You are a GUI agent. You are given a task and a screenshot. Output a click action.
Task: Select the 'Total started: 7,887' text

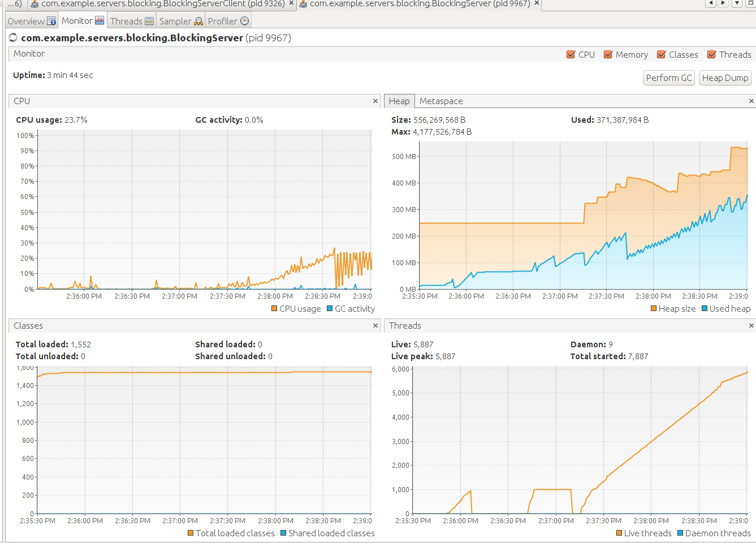coord(609,356)
